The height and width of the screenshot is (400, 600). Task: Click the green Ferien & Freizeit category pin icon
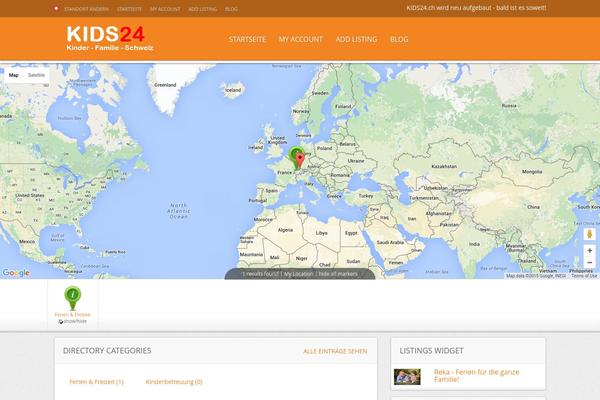point(72,298)
